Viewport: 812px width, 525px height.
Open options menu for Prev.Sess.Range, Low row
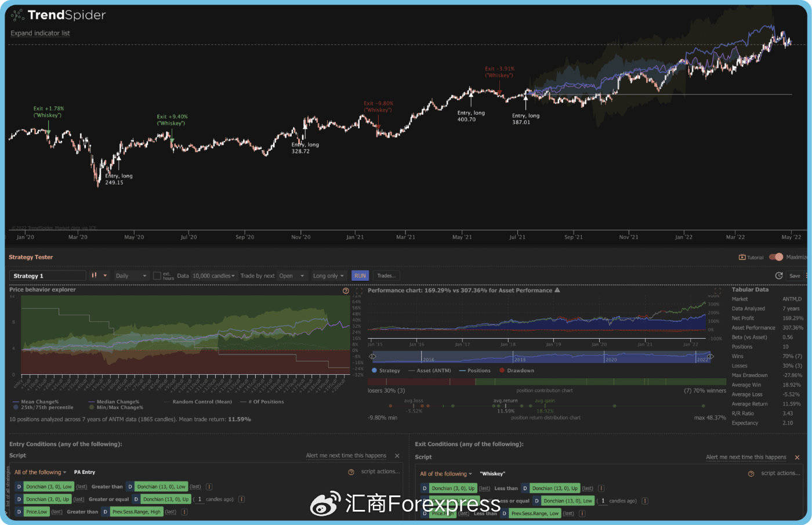[582, 513]
